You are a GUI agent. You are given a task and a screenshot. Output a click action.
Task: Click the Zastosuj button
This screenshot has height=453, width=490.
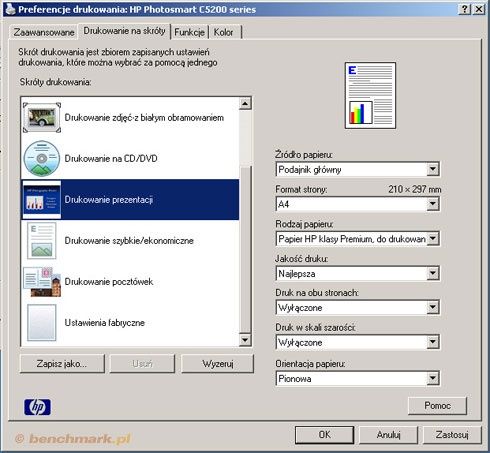coord(452,435)
